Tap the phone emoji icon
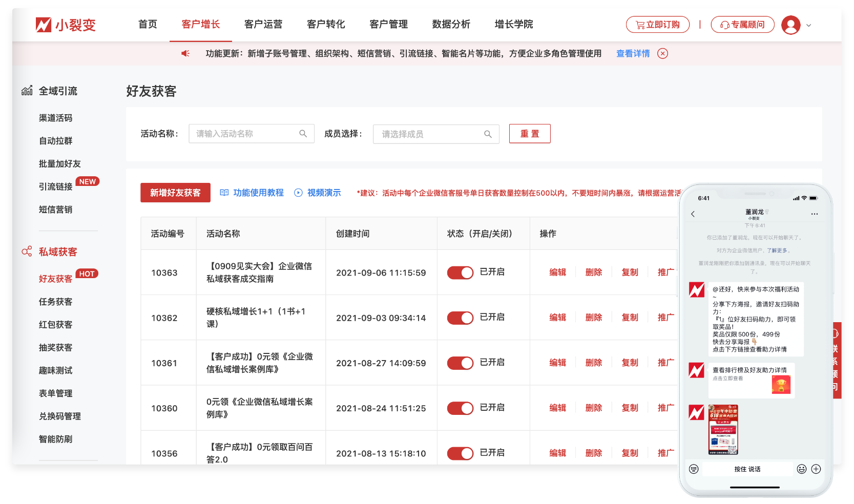854x504 pixels. (802, 469)
